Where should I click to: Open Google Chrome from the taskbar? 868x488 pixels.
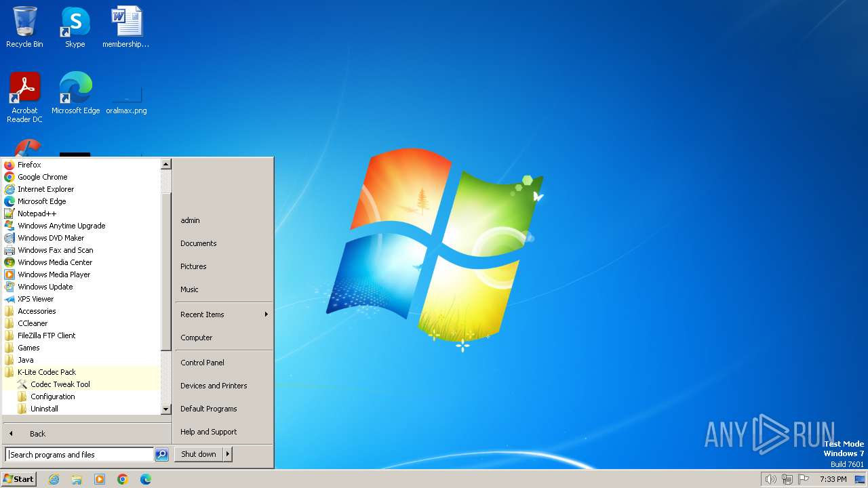(123, 479)
